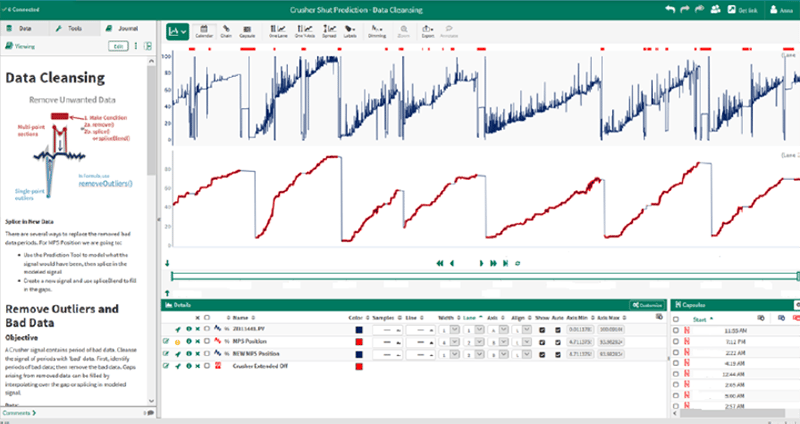Open the Tools tab

(72, 30)
